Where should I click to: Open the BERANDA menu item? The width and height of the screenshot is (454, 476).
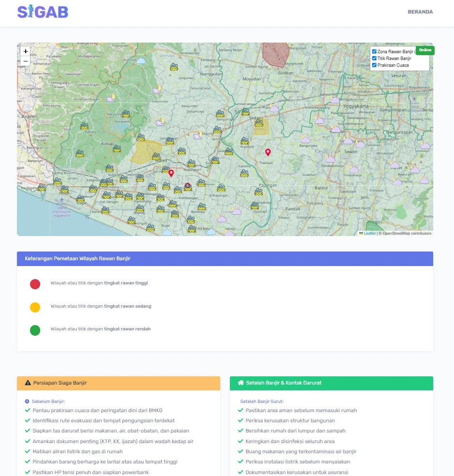pos(420,12)
